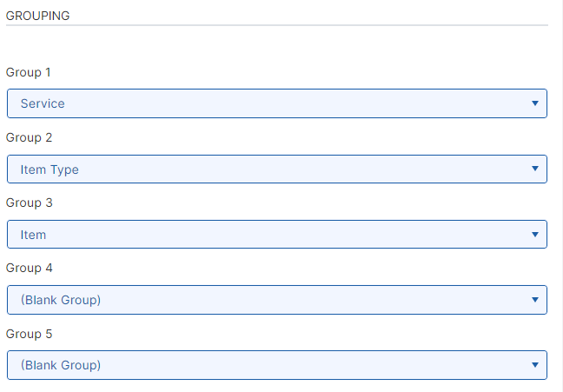Screen dimensions: 563x392
Task: Click the GROUPING section heading
Action: tap(37, 16)
